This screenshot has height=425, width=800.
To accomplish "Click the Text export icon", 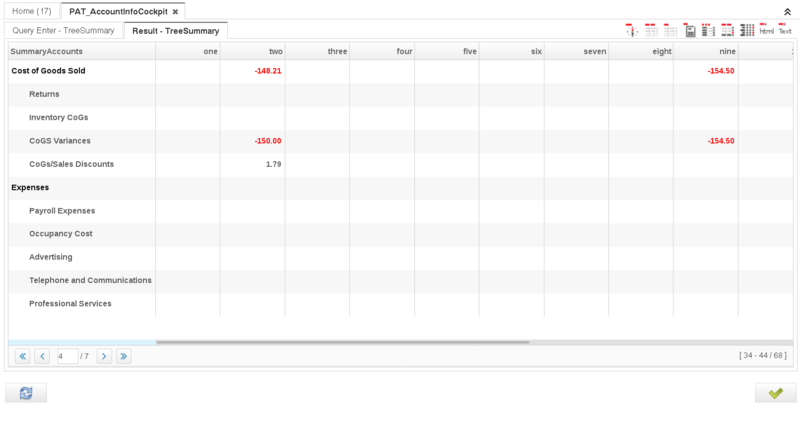I will pyautogui.click(x=785, y=30).
